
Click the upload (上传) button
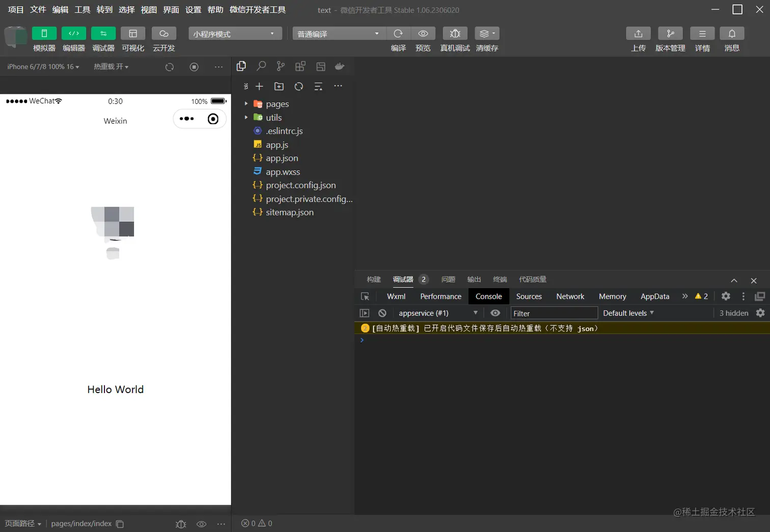(x=638, y=34)
